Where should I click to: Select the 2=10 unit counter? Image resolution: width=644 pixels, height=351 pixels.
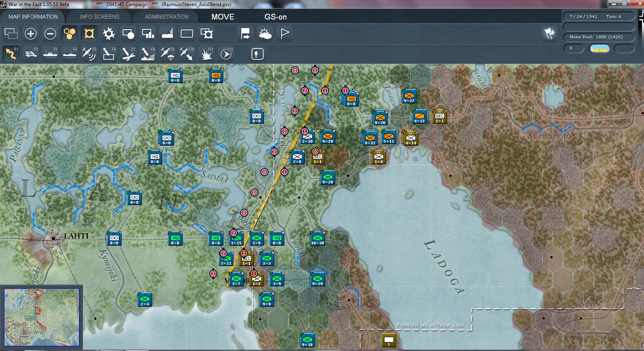308,137
